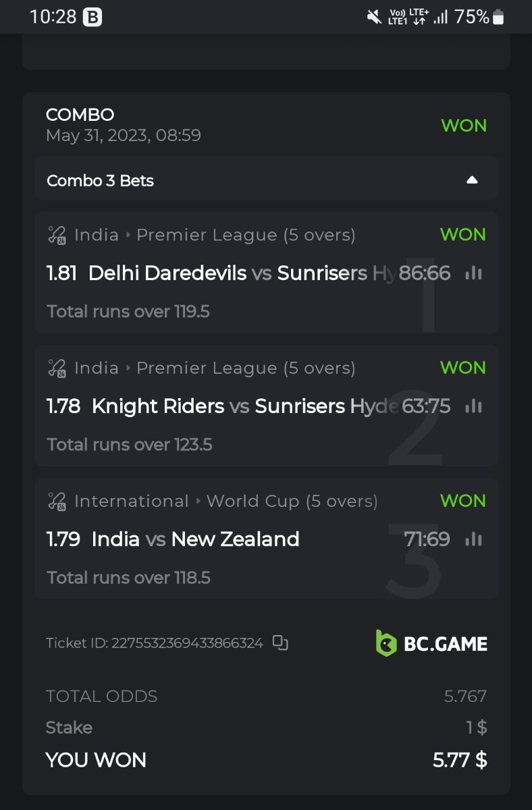Tap the muted sound status icon
Viewport: 532px width, 810px height.
click(x=374, y=17)
